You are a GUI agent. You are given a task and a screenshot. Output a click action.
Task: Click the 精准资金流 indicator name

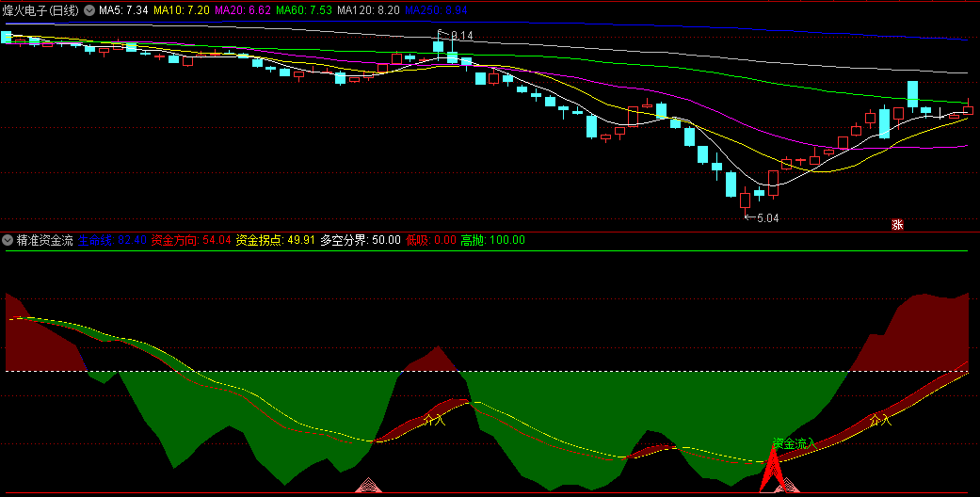[45, 240]
